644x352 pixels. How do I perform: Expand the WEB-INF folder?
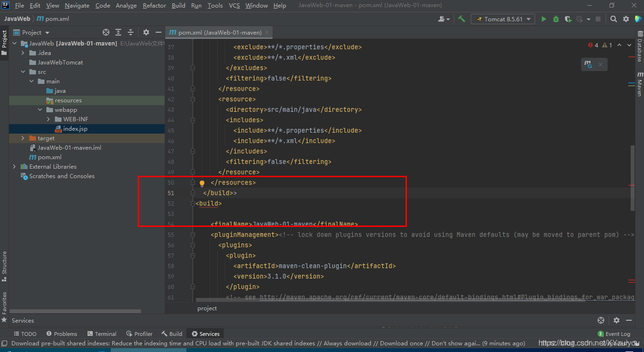pos(48,119)
